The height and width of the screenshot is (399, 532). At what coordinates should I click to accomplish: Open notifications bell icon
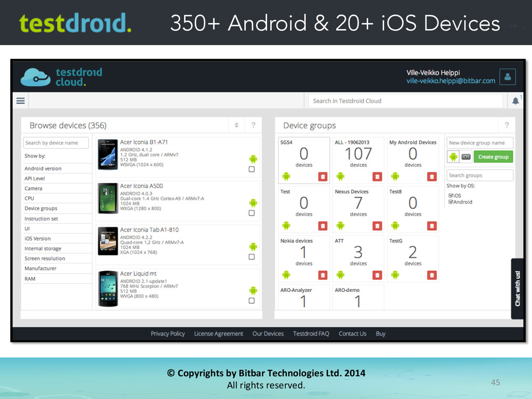(515, 101)
